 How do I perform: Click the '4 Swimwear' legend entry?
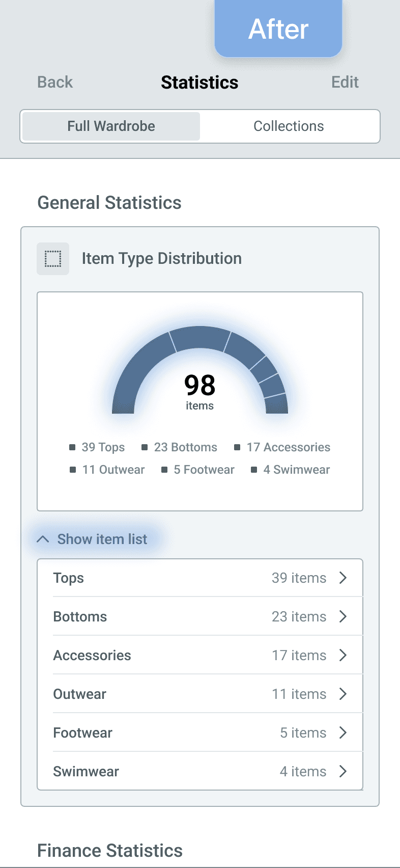point(291,470)
